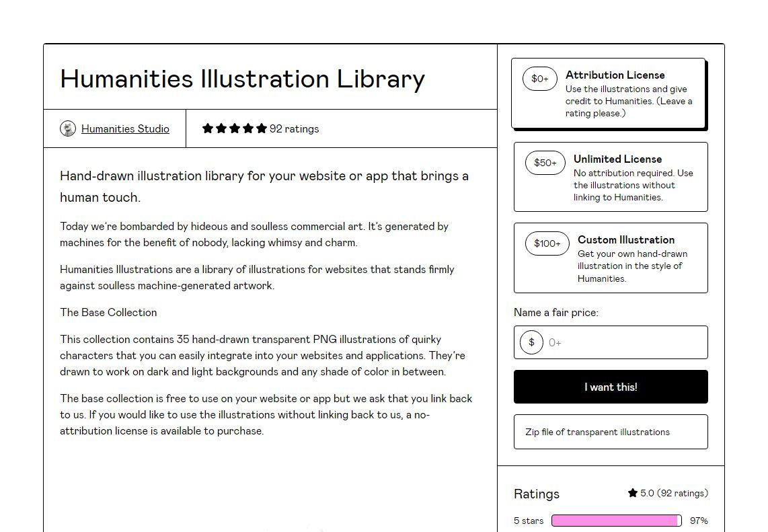Focus the Name a fair price field
Screen dimensions: 768x532
pyautogui.click(x=611, y=342)
